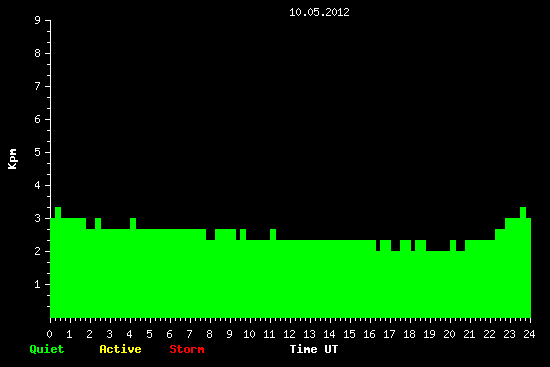The image size is (550, 367).
Task: Click the hour 18 tick label
Action: pos(409,334)
